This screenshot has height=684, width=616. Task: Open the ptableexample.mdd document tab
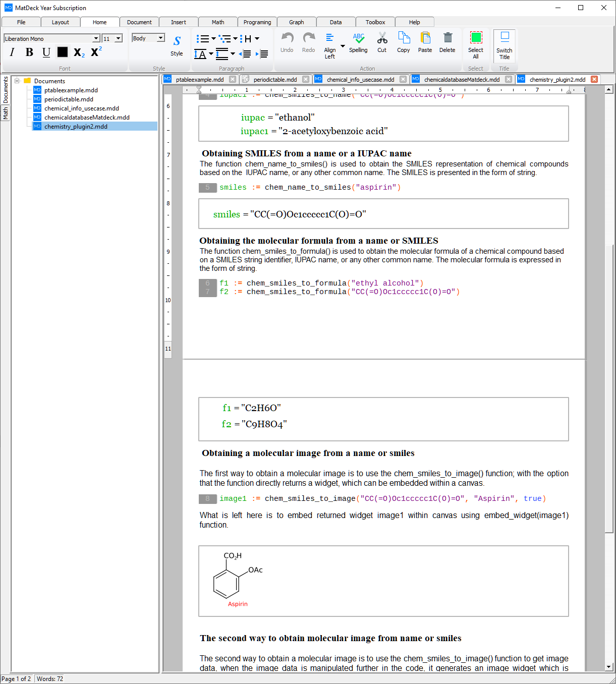(x=200, y=79)
